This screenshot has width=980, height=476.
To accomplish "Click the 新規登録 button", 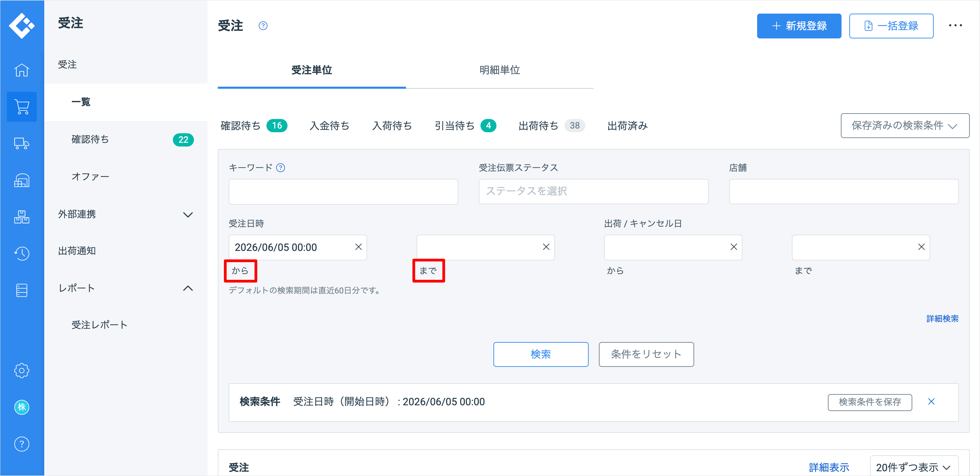I will (799, 26).
